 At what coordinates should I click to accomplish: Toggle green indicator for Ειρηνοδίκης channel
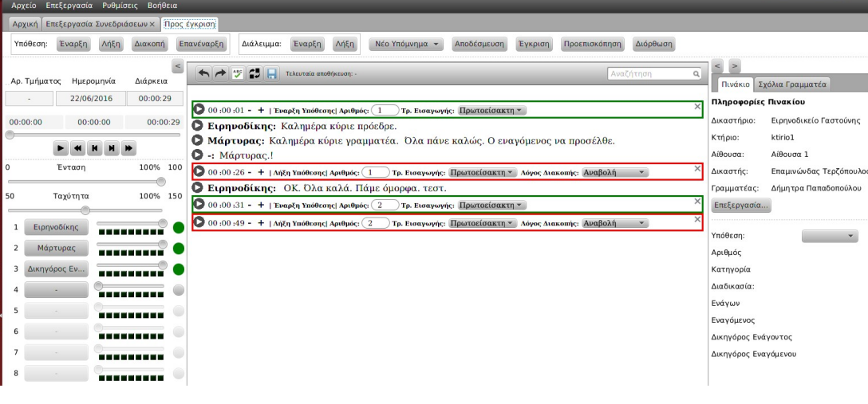[x=179, y=227]
